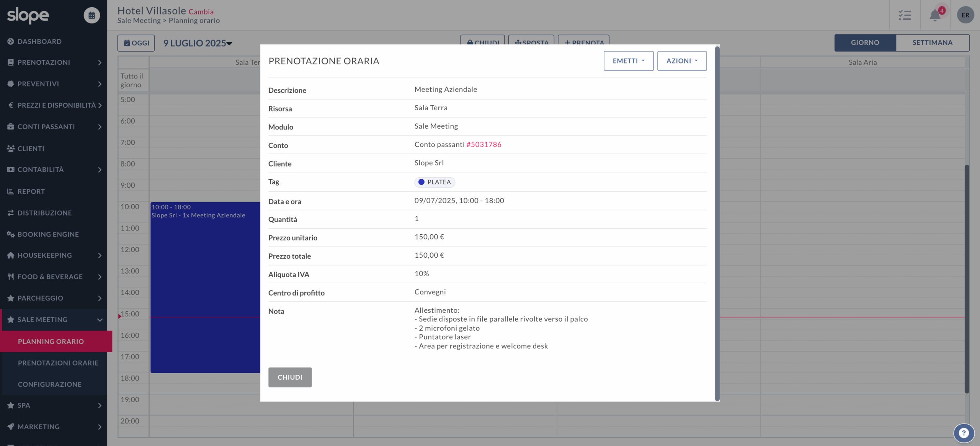Image resolution: width=980 pixels, height=446 pixels.
Task: Click the dialog vertical scrollbar
Action: (717, 223)
